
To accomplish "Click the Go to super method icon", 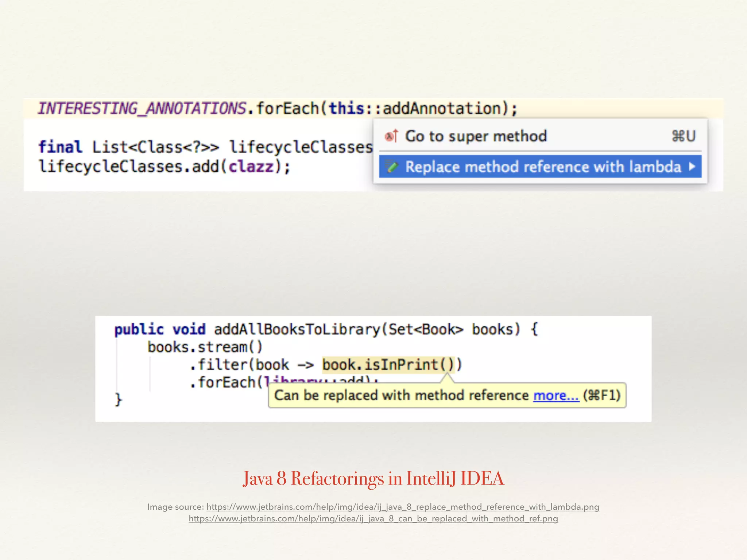I will 392,136.
